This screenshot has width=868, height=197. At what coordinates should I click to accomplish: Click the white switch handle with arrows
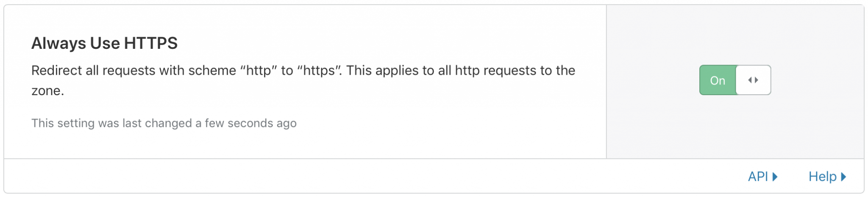pyautogui.click(x=753, y=80)
